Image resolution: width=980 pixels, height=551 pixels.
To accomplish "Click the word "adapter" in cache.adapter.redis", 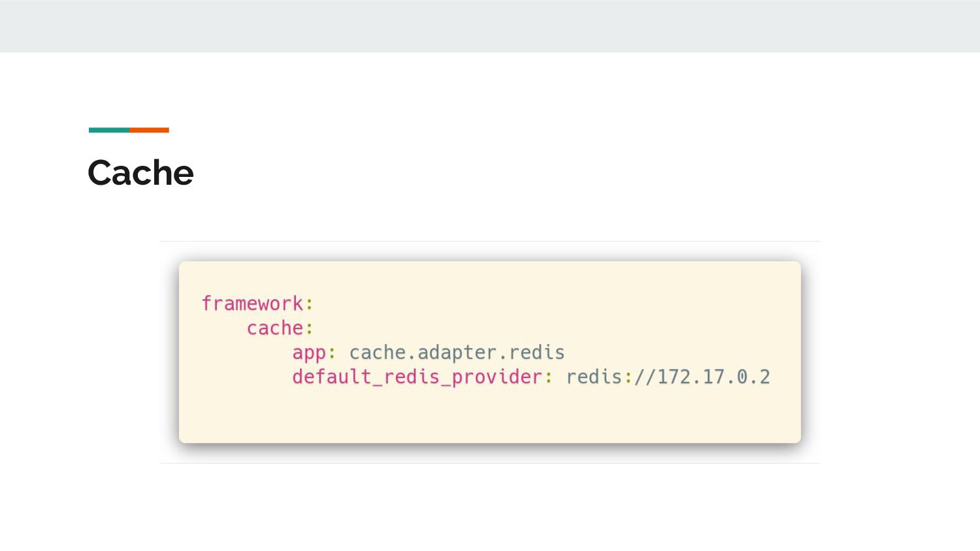I will 457,353.
